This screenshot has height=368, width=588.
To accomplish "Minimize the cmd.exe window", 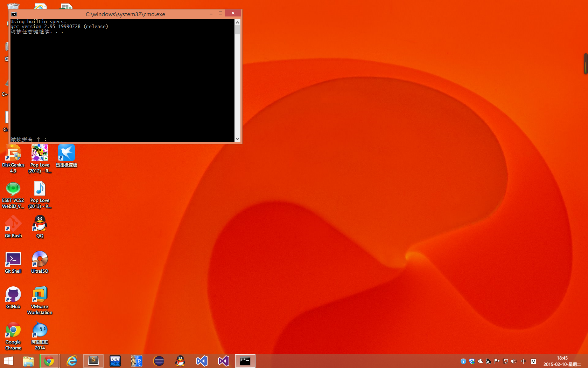I will 211,14.
